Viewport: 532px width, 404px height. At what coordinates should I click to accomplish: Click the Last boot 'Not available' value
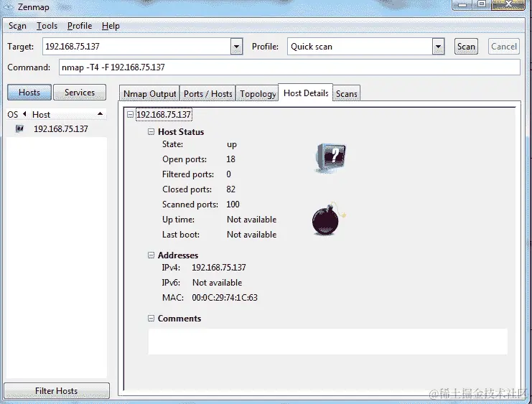252,235
